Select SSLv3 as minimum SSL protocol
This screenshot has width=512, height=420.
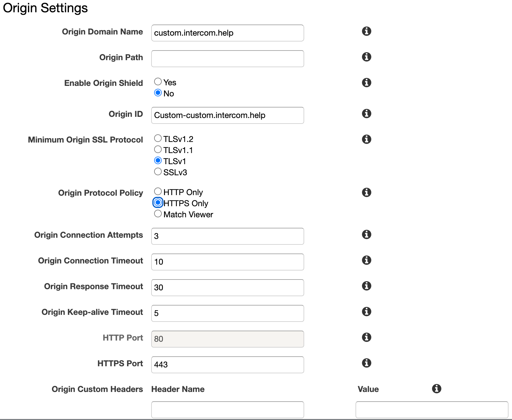158,171
